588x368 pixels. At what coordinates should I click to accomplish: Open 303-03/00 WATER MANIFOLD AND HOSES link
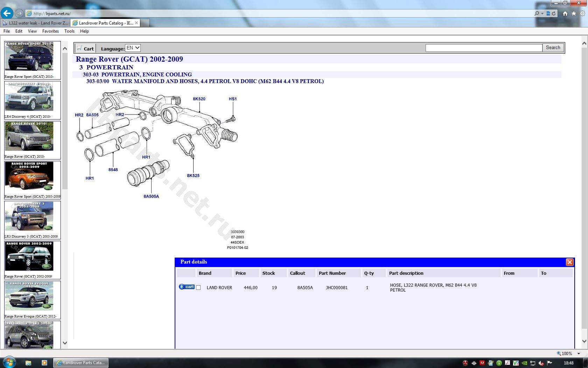(205, 81)
